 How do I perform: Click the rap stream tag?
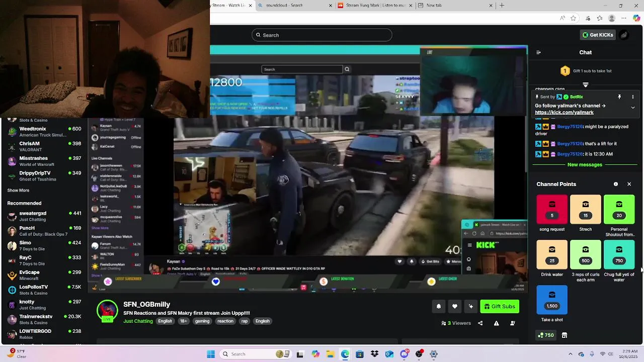(244, 321)
